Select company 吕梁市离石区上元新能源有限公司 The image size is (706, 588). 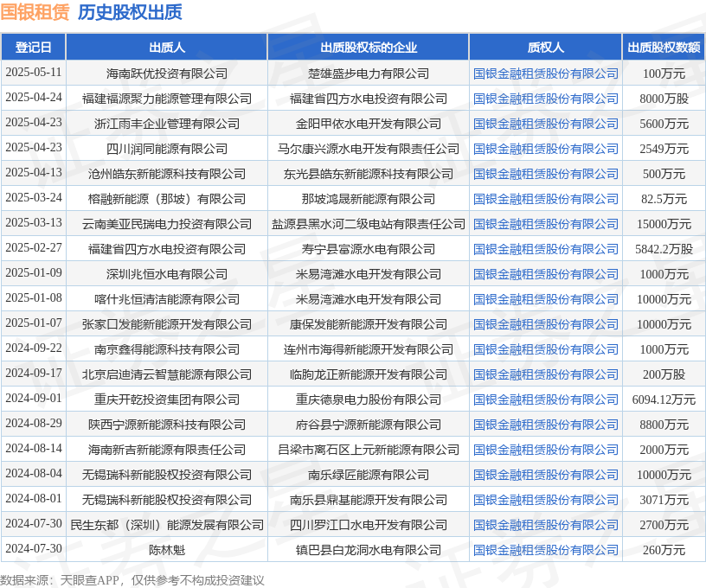(x=369, y=450)
